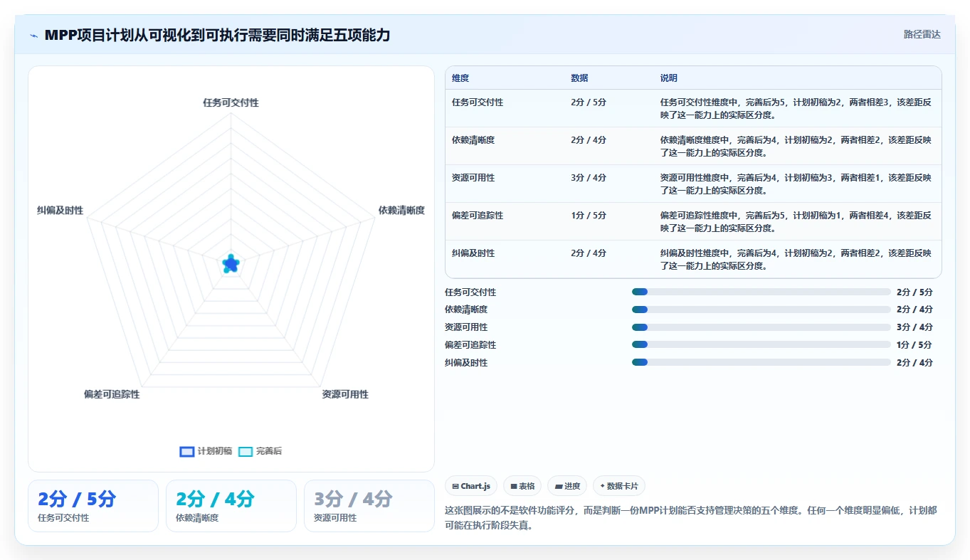Select the 纠偏及时性 table row name
Viewport: 970px width, 560px height.
point(473,253)
